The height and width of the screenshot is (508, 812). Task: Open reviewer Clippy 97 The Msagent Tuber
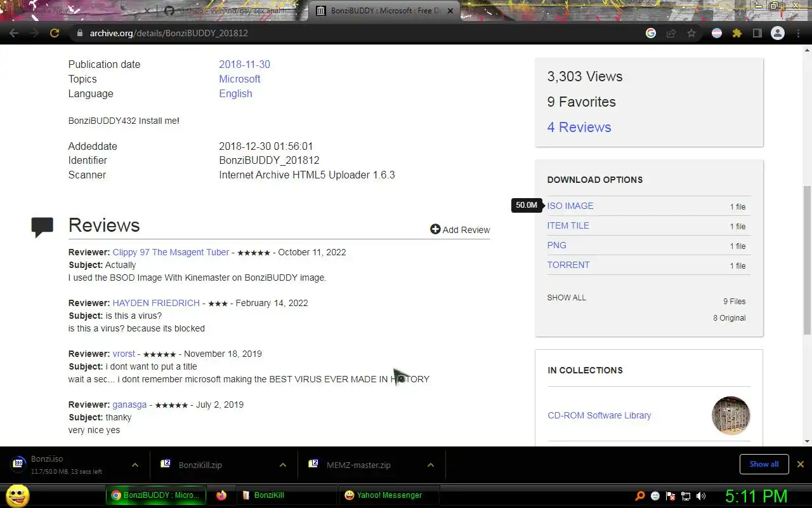point(171,252)
